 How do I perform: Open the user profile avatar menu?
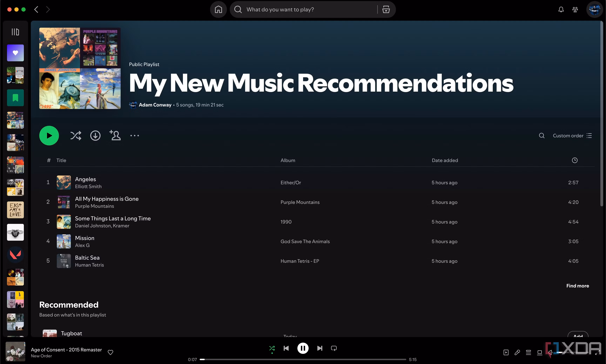(594, 10)
